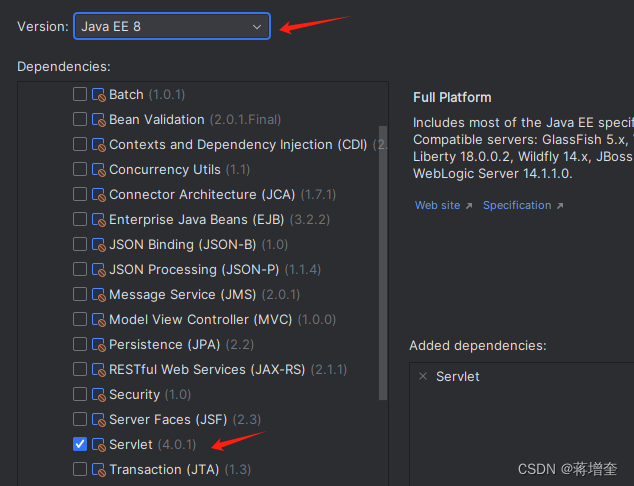Uncheck the Servlet dependency checkbox

tap(80, 444)
